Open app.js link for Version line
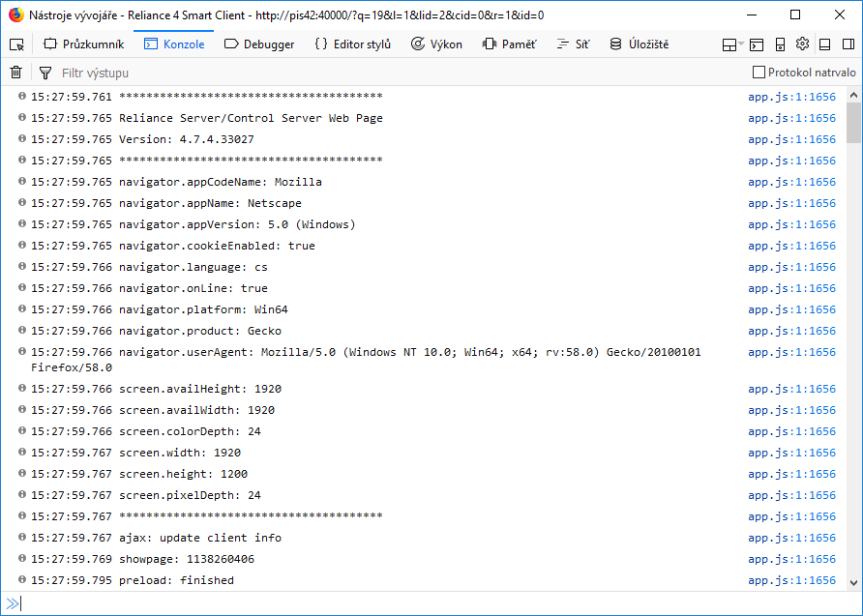This screenshot has width=863, height=616. tap(791, 139)
